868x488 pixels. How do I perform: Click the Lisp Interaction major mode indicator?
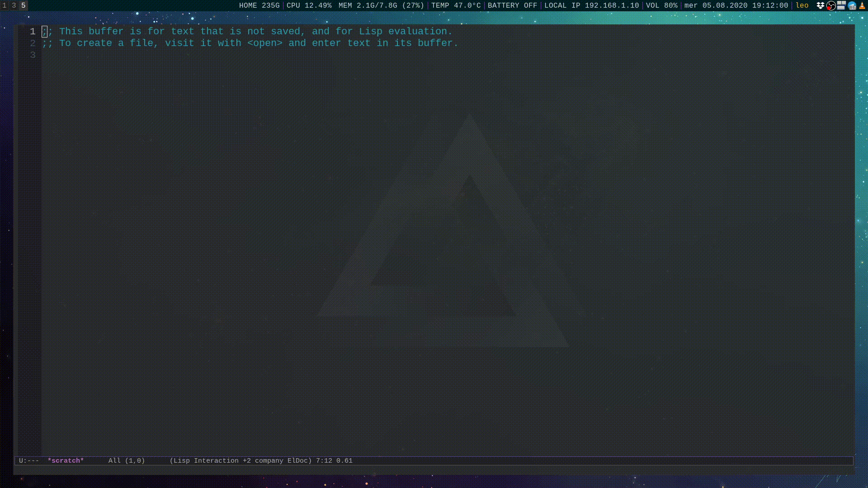pyautogui.click(x=206, y=461)
